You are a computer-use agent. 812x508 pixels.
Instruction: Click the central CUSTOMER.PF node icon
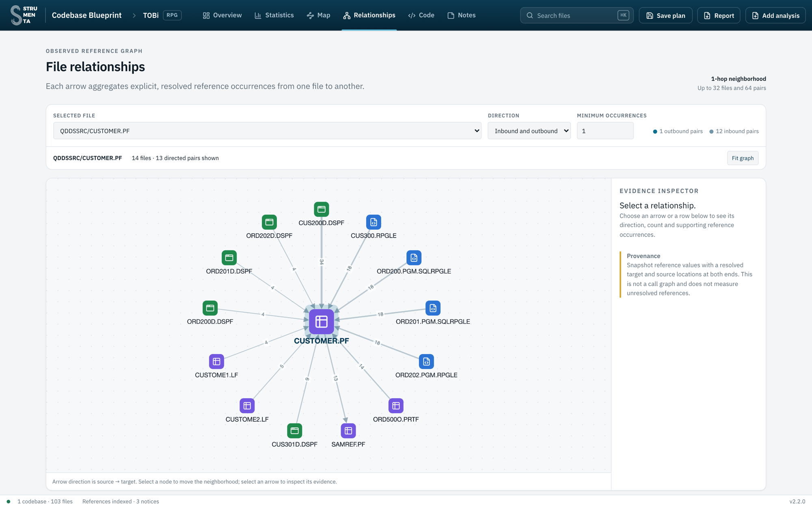point(321,321)
